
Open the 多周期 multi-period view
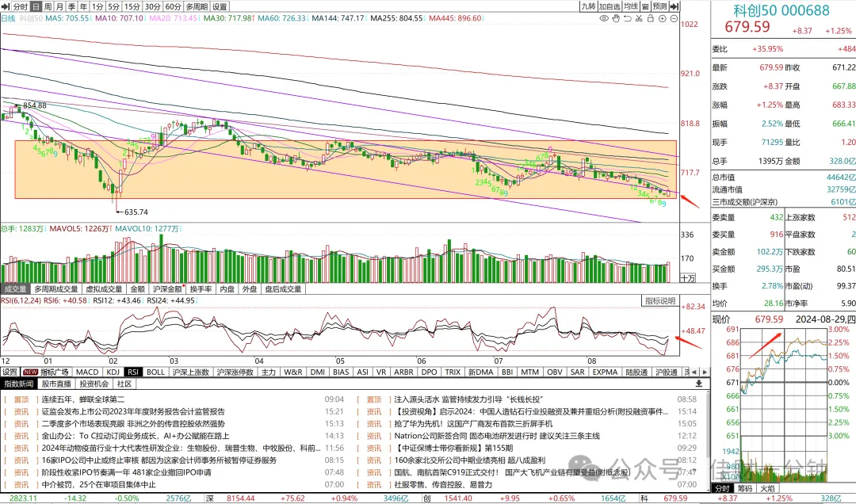197,6
